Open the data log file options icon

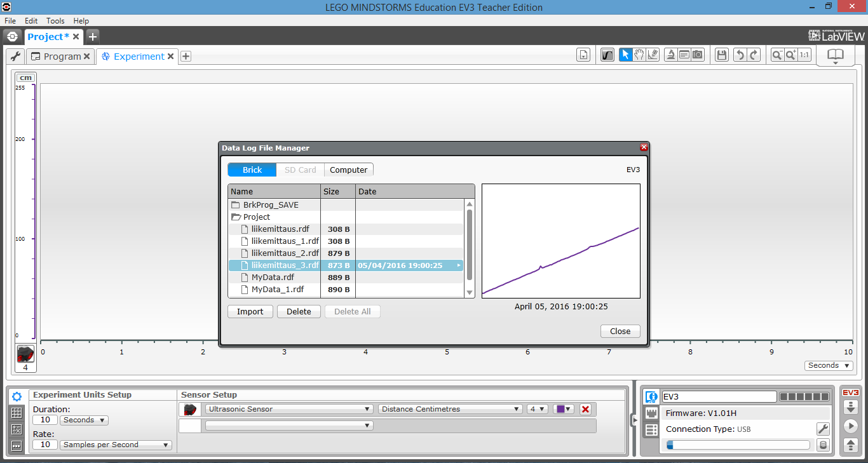583,55
